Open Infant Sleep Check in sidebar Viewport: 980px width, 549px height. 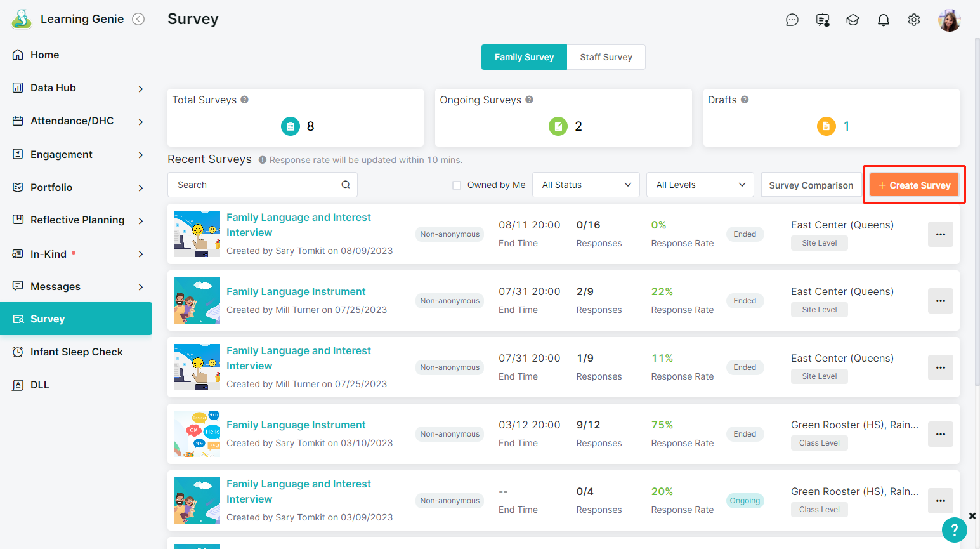76,352
